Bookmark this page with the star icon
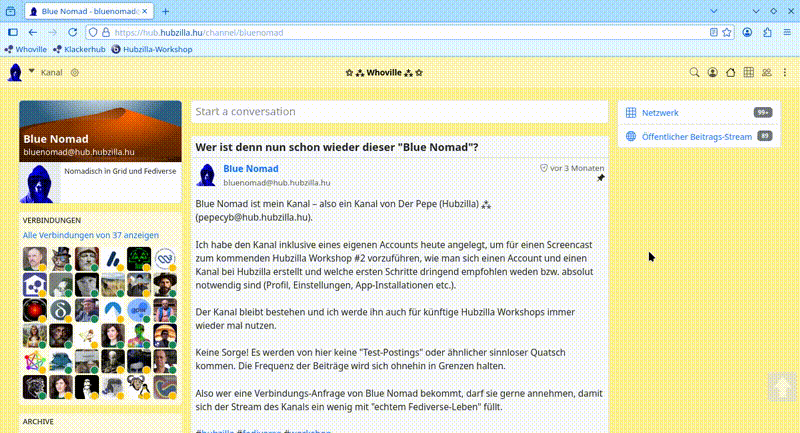This screenshot has width=800, height=433. [726, 32]
